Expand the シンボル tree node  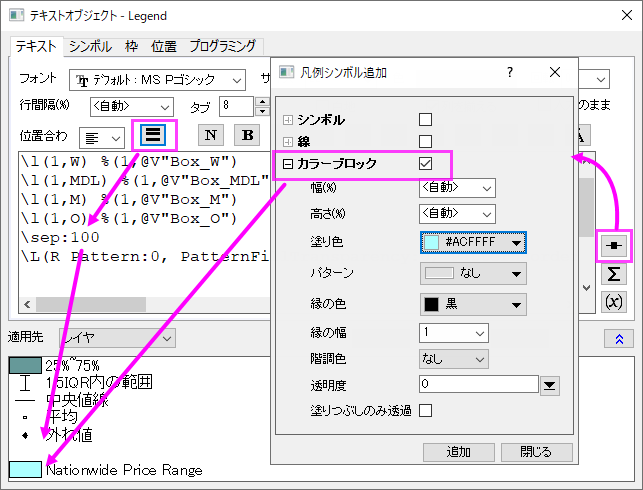(288, 120)
